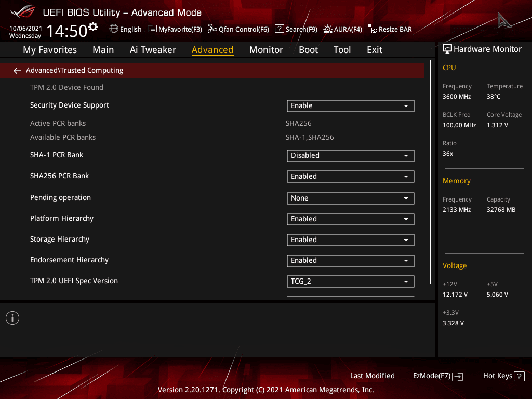
Task: Open Endorsement Hierarchy dropdown
Action: [351, 261]
